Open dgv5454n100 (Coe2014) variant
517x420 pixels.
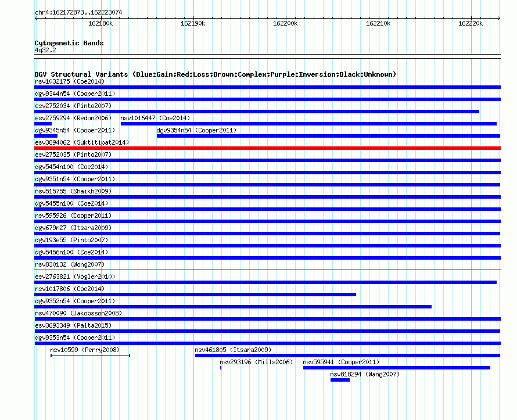[x=267, y=173]
